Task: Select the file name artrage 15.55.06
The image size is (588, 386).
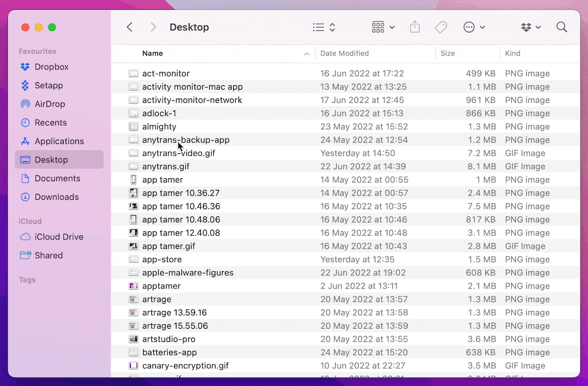Action: coord(175,326)
